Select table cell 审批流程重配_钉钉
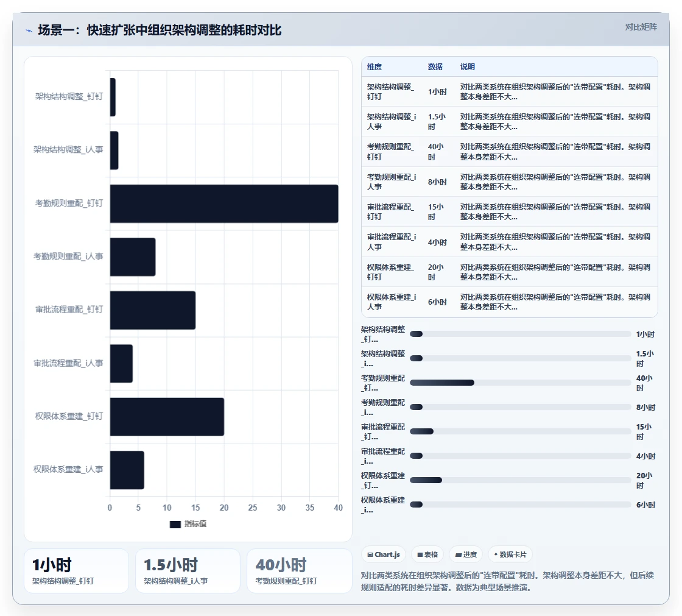Screen dimensions: 682x616 [392, 212]
